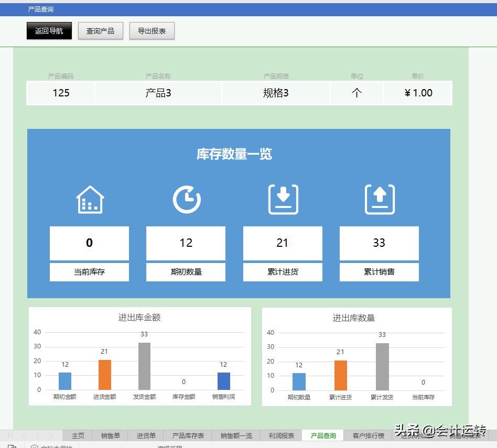Screen dimensions: 497x448
Task: Click the 产品查询 title bar text
Action: click(x=40, y=9)
